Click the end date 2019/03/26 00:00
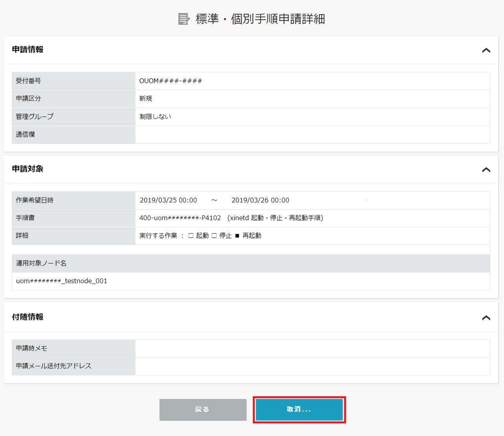 tap(260, 200)
